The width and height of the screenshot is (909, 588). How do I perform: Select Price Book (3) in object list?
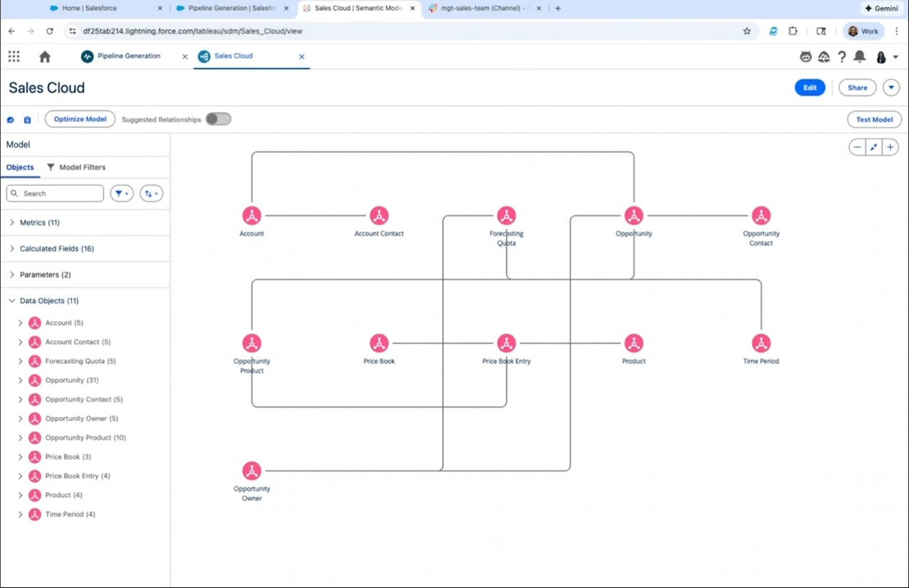pos(69,457)
